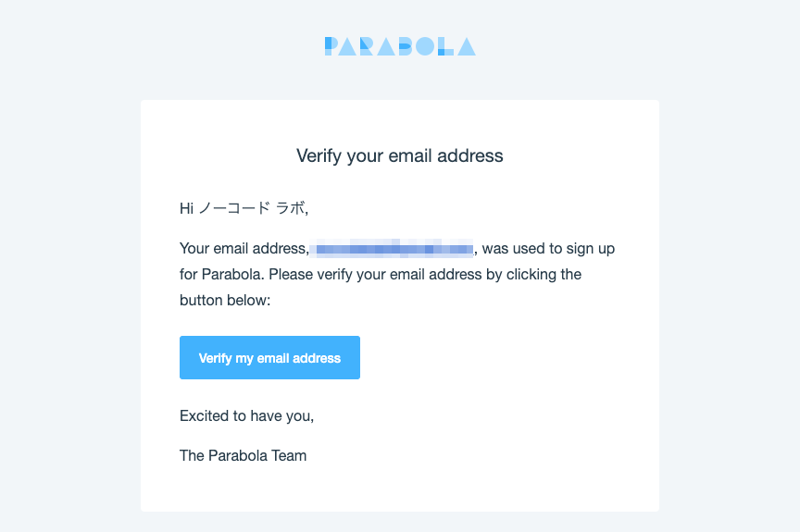Image resolution: width=800 pixels, height=532 pixels.
Task: Click the phrase Please verify your email address
Action: tap(375, 274)
